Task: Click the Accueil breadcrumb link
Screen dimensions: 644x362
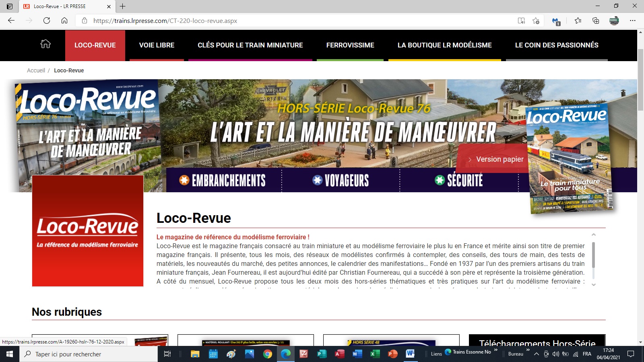Action: click(36, 70)
